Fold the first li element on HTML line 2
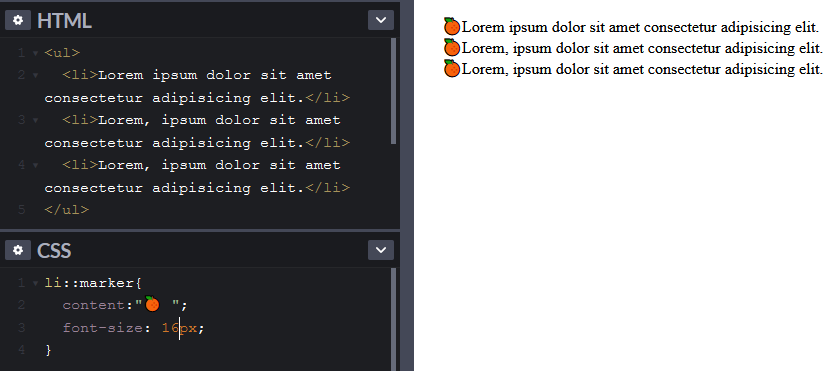This screenshot has height=371, width=838. point(35,76)
